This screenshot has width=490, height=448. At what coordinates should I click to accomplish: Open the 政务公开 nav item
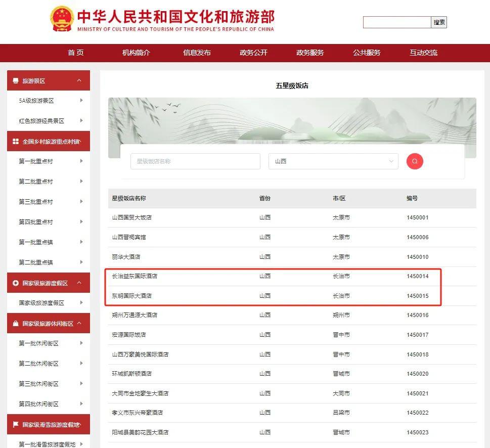pyautogui.click(x=253, y=53)
